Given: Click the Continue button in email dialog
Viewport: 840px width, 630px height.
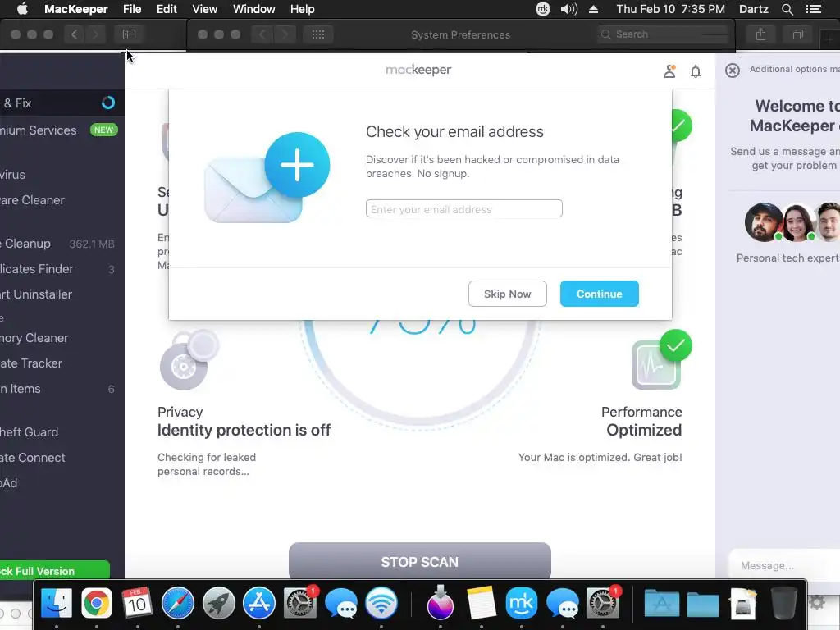Looking at the screenshot, I should (599, 294).
